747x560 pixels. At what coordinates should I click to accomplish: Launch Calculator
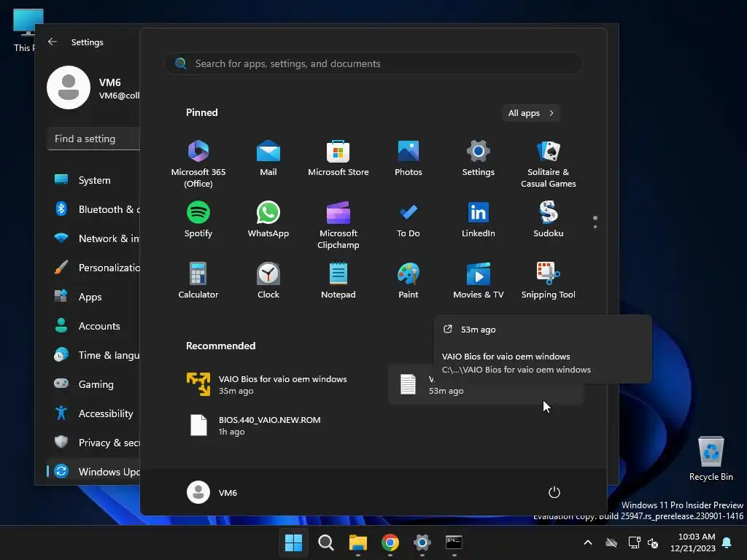(x=198, y=280)
